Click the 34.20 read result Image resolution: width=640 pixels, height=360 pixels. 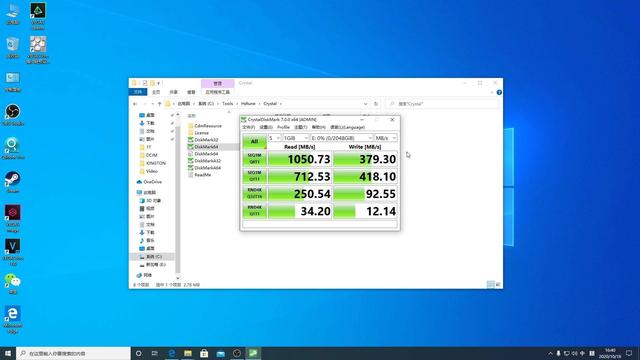(x=300, y=211)
